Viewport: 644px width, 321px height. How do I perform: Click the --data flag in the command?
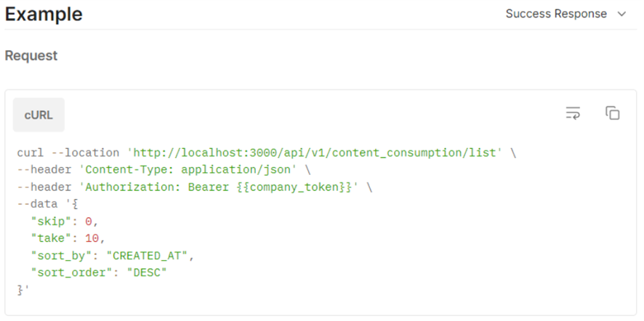pyautogui.click(x=36, y=205)
